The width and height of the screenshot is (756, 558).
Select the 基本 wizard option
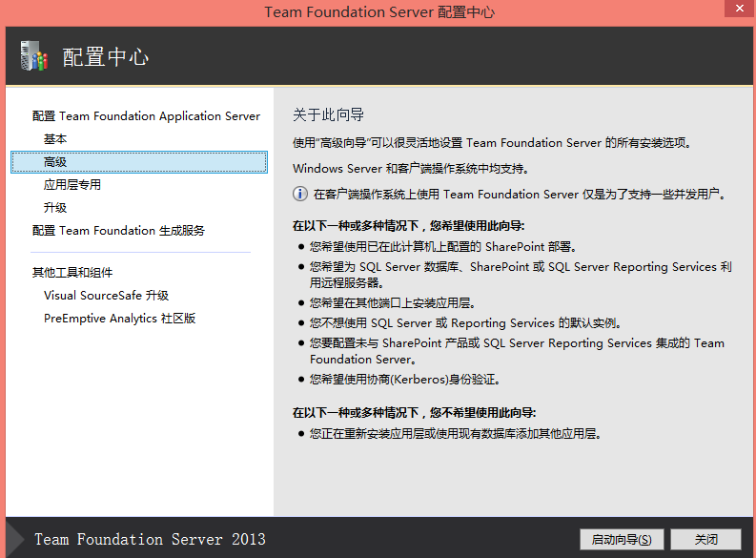(x=55, y=139)
